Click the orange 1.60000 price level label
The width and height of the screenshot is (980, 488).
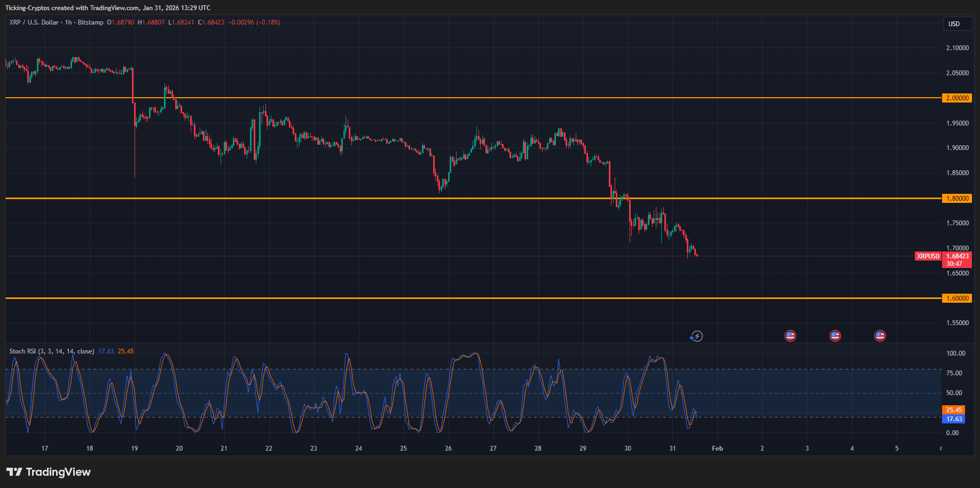click(x=958, y=298)
